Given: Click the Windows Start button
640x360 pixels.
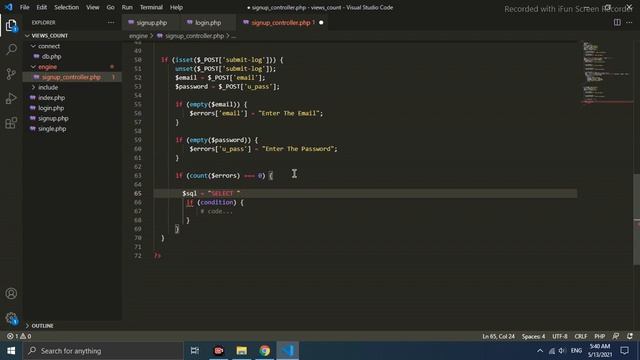Looking at the screenshot, I should pyautogui.click(x=11, y=351).
